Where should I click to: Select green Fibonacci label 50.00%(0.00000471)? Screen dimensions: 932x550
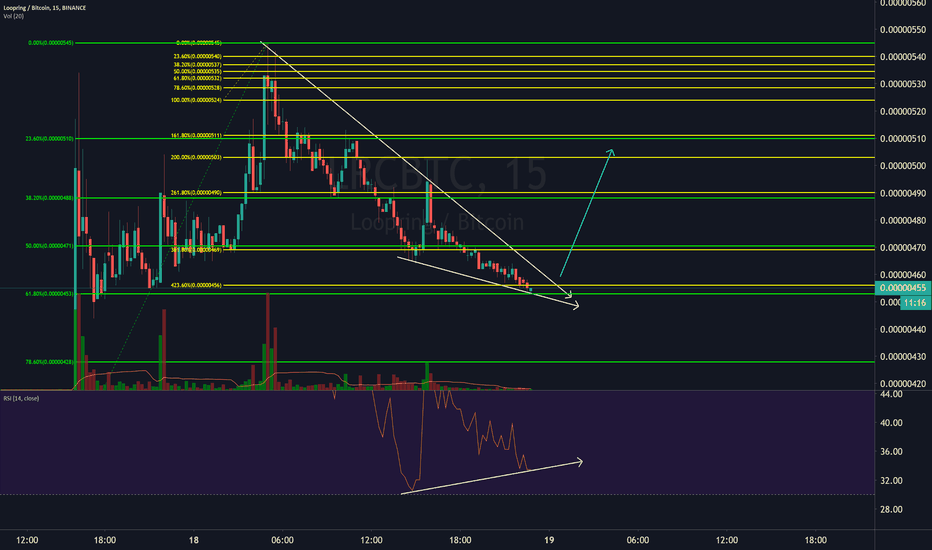point(49,246)
